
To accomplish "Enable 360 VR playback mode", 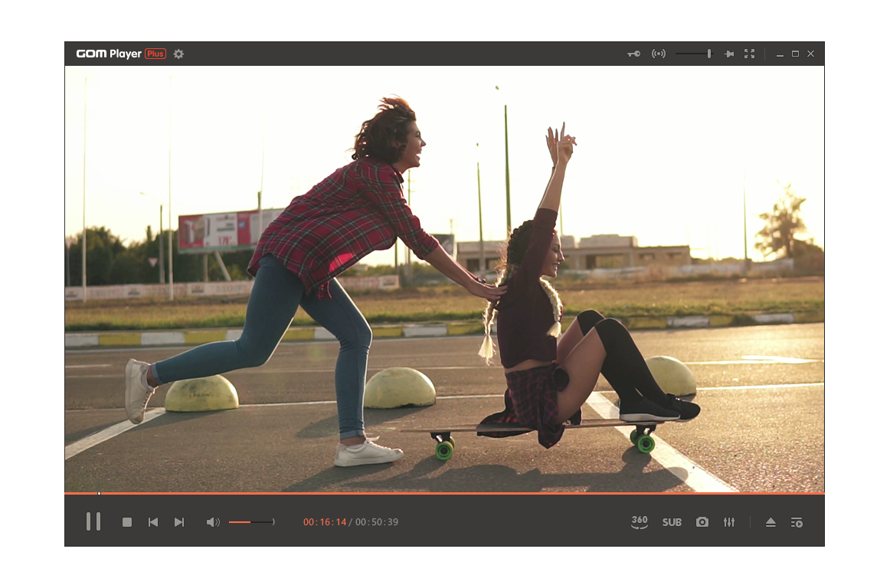I will tap(639, 521).
